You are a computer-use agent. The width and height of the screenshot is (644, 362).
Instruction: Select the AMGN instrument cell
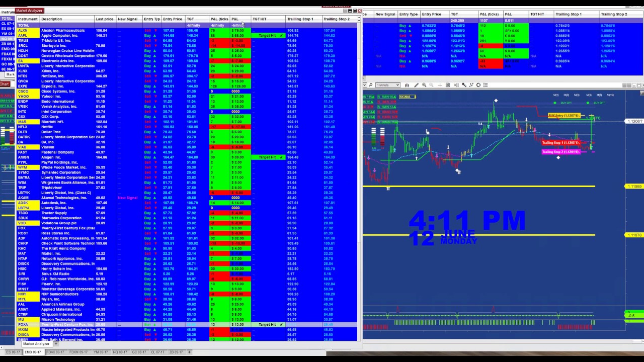point(28,157)
